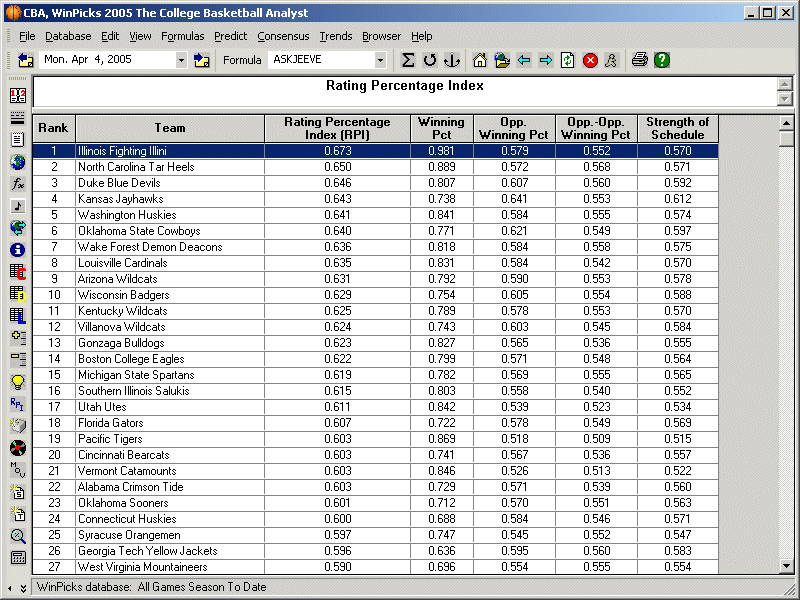The height and width of the screenshot is (600, 800).
Task: Click the new T document icon
Action: tap(18, 514)
